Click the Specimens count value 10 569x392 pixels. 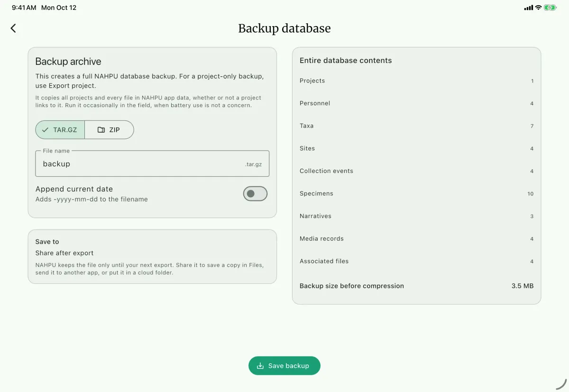531,194
